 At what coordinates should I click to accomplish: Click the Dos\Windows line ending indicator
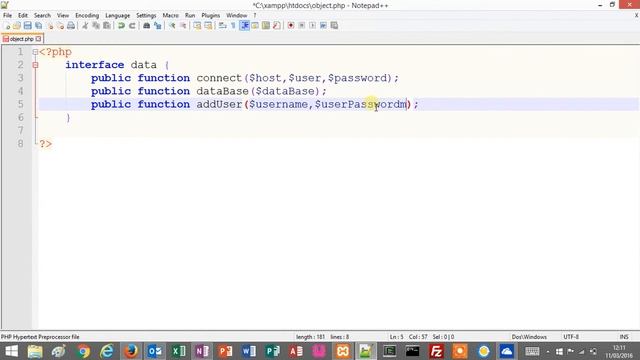(x=529, y=337)
